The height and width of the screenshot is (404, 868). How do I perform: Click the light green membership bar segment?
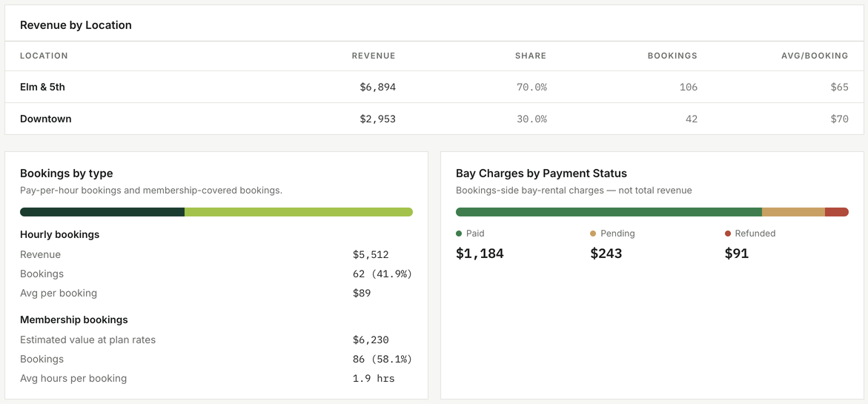point(299,212)
